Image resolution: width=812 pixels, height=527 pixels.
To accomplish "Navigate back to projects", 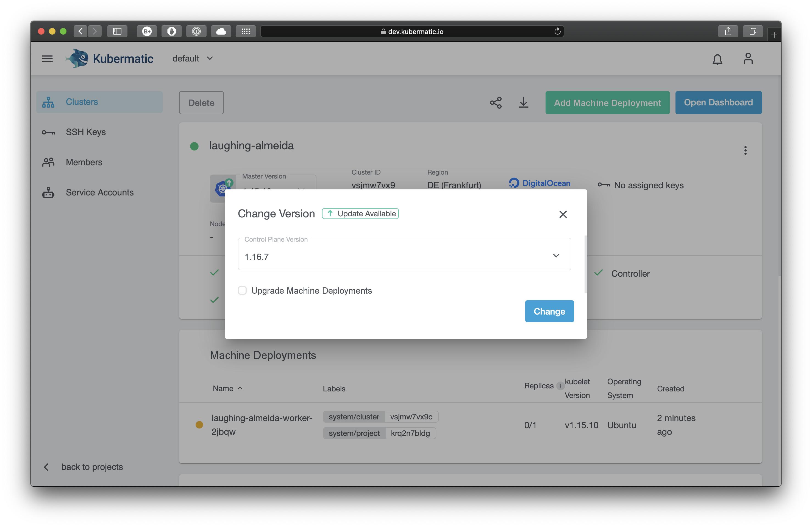I will coord(92,467).
